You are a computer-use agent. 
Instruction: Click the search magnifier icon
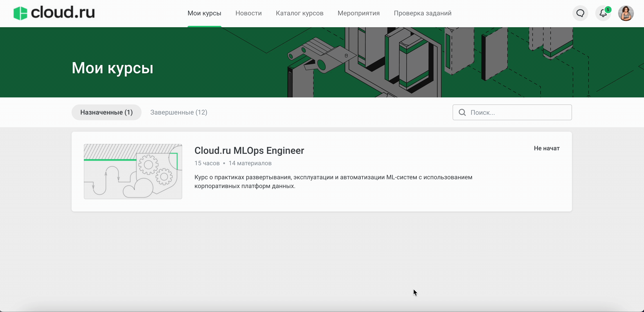[x=462, y=113]
